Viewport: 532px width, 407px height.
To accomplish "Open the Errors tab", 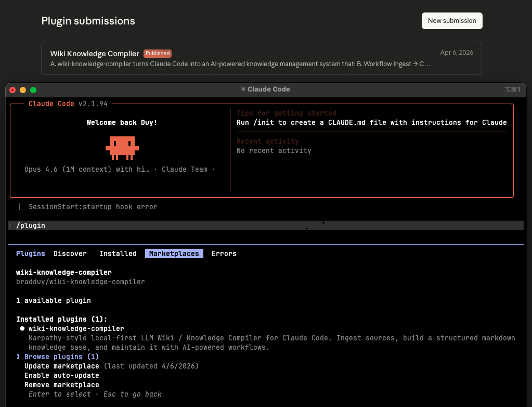I will (x=224, y=253).
